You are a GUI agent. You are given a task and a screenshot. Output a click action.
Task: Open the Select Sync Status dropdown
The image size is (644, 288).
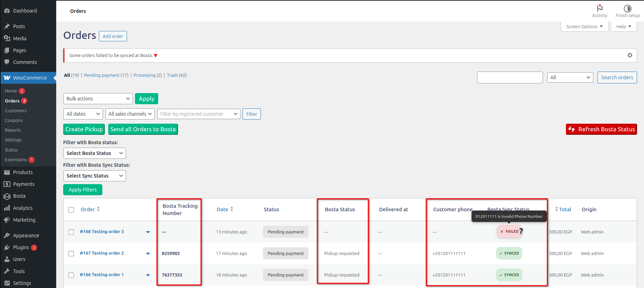click(95, 176)
